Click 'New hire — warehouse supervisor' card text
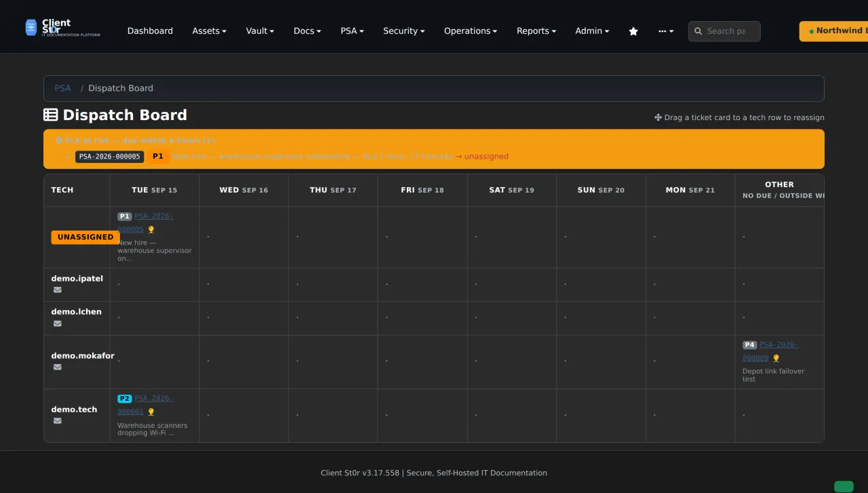Viewport: 868px width, 493px height. coord(155,250)
